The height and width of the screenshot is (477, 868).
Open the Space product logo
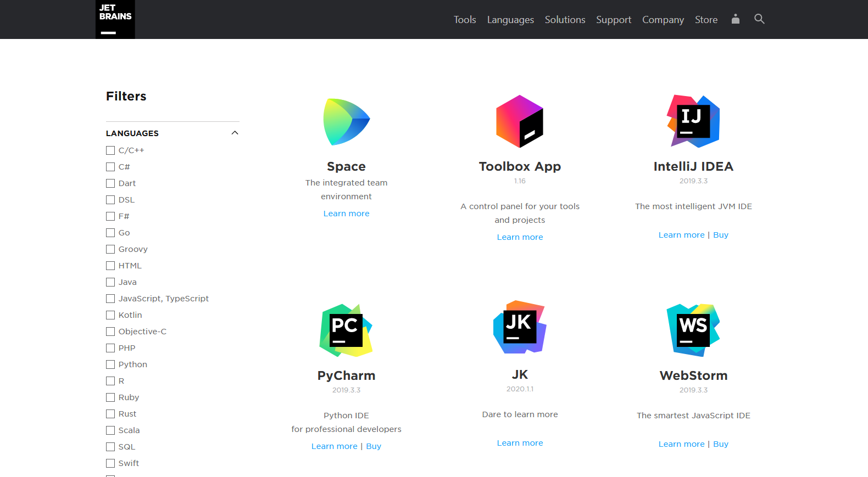pos(347,122)
